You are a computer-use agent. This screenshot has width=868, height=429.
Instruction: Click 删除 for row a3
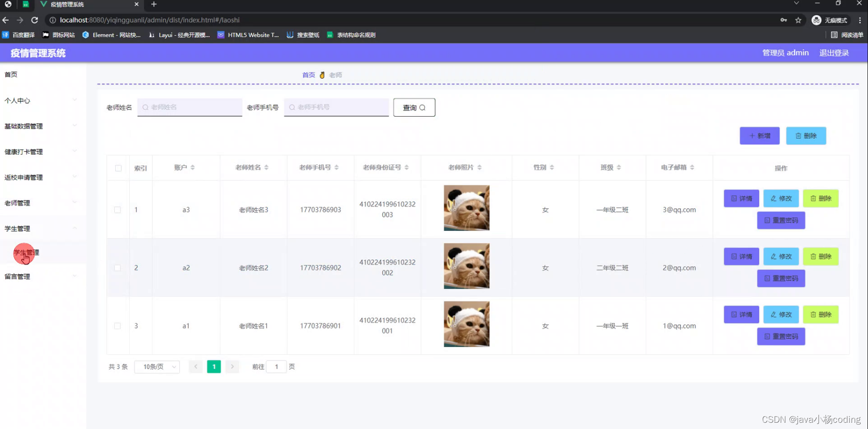click(x=821, y=199)
